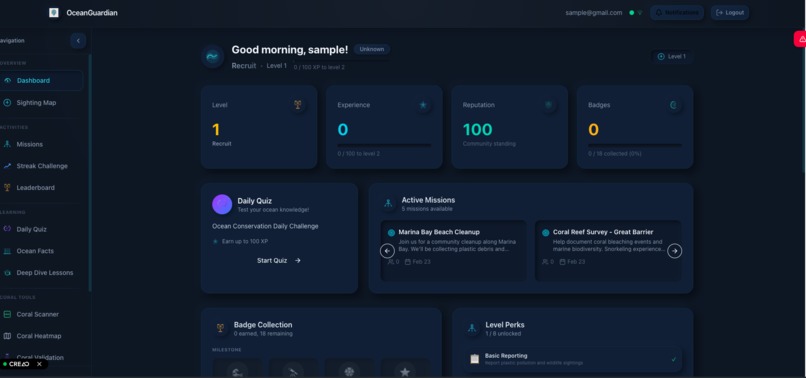Viewport: 806px width, 378px height.
Task: Open Streak Challenge from sidebar
Action: (x=41, y=166)
